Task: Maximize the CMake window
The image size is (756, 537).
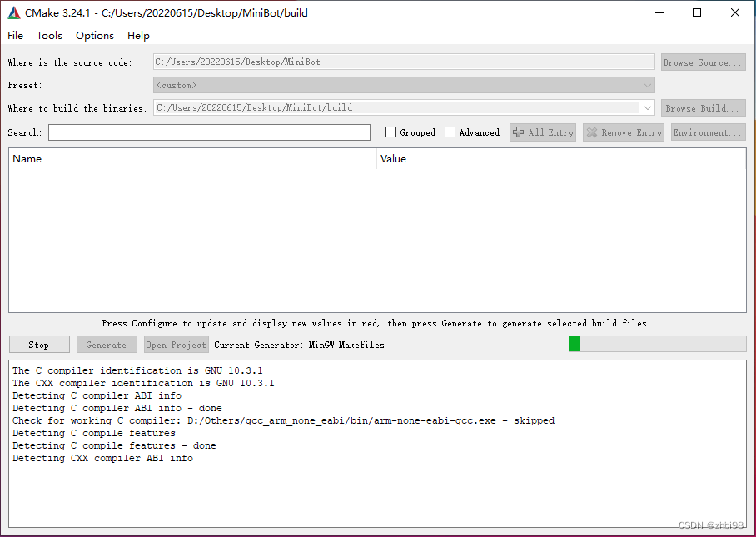Action: tap(697, 12)
